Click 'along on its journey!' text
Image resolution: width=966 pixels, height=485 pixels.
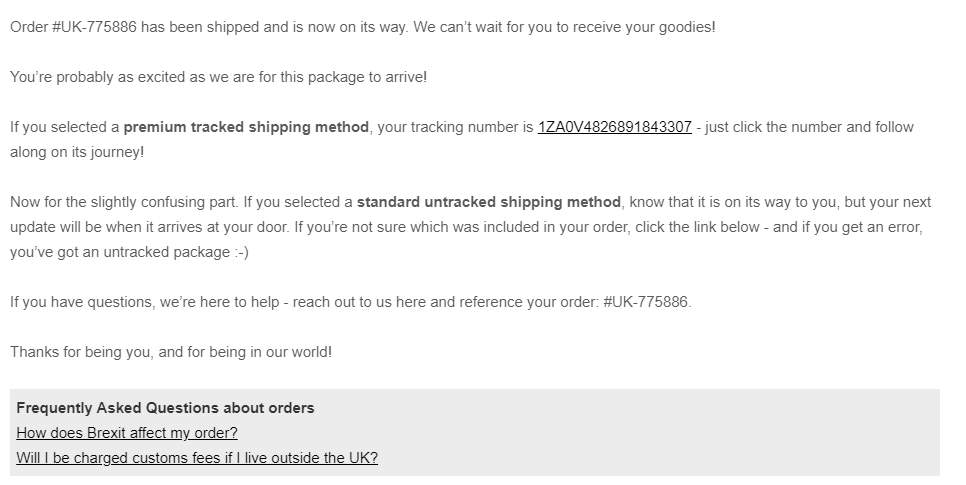tap(77, 152)
